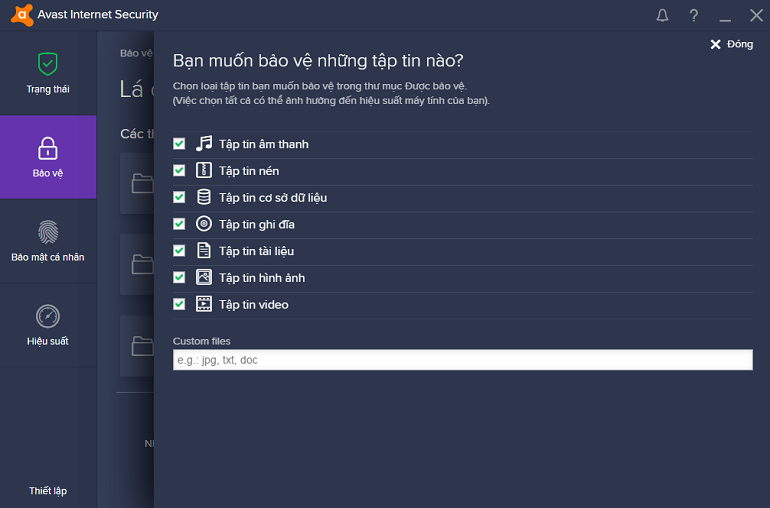Click the disc image file icon
The image size is (770, 508).
click(x=204, y=224)
